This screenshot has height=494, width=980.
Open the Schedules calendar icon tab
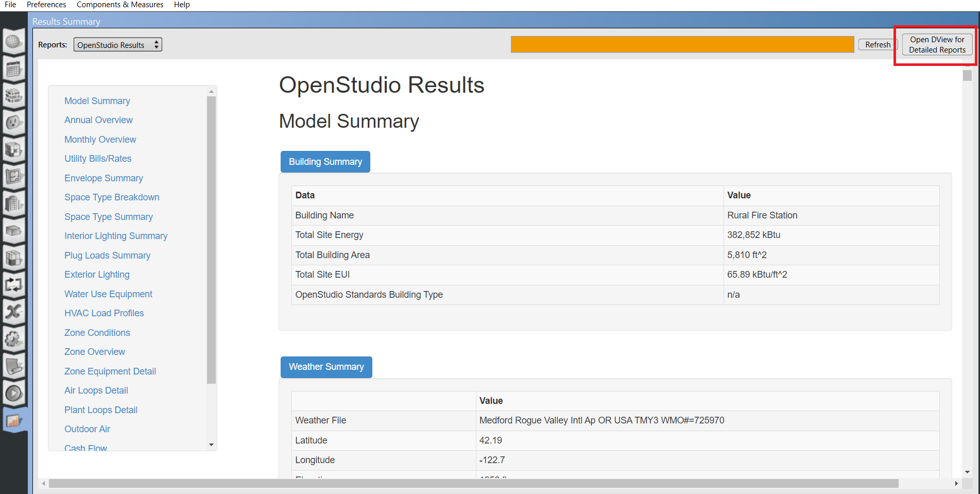click(x=14, y=69)
